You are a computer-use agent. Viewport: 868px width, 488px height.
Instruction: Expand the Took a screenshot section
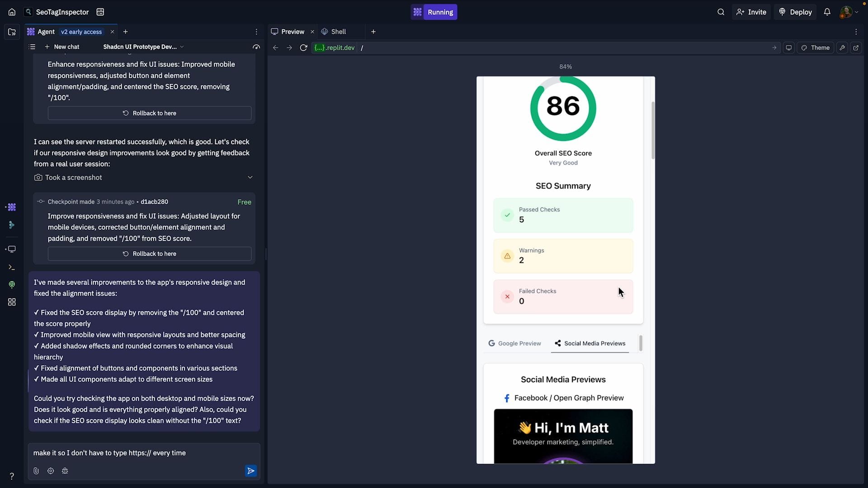(250, 178)
